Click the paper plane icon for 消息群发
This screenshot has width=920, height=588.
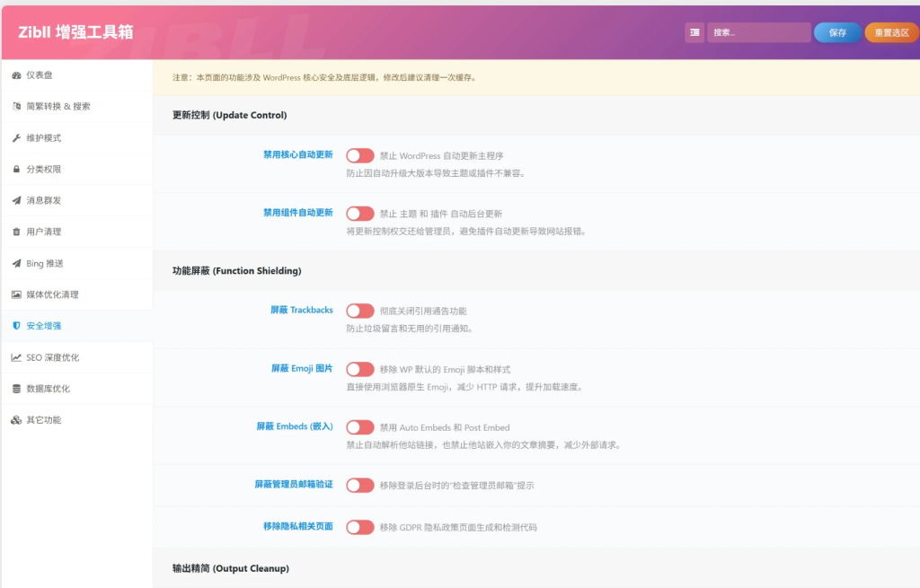(16, 200)
